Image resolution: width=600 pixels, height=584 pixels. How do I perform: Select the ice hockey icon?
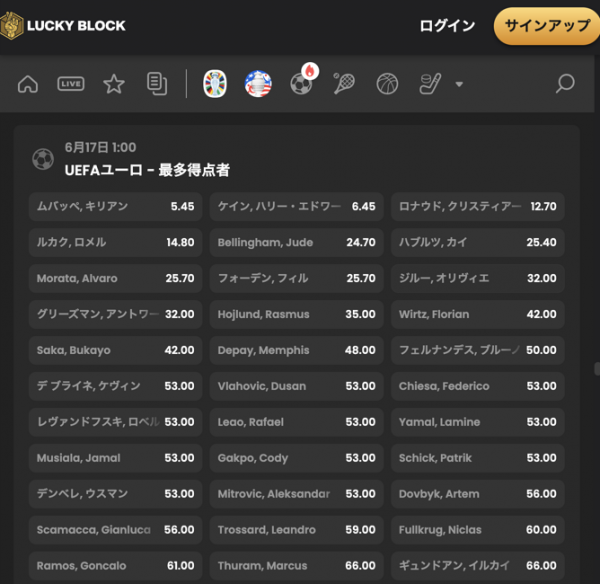tap(430, 83)
